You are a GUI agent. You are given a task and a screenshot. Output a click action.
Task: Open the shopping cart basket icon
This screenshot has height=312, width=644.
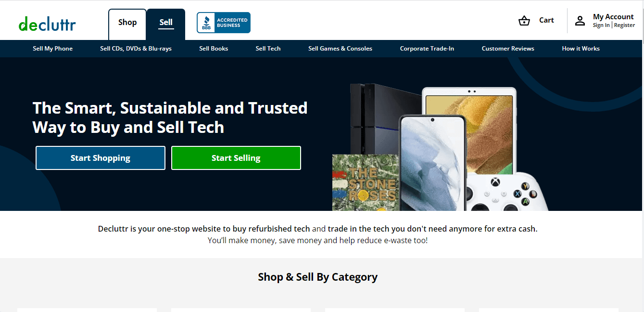tap(524, 21)
